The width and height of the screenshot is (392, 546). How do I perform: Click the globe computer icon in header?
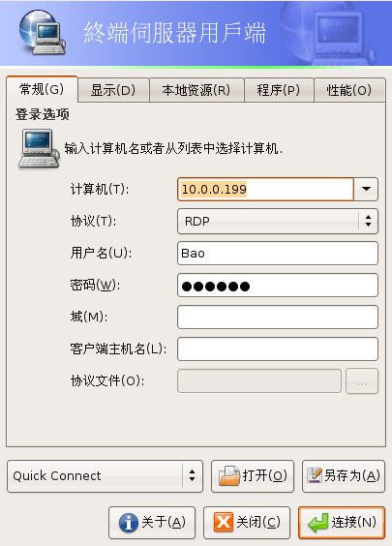click(43, 32)
